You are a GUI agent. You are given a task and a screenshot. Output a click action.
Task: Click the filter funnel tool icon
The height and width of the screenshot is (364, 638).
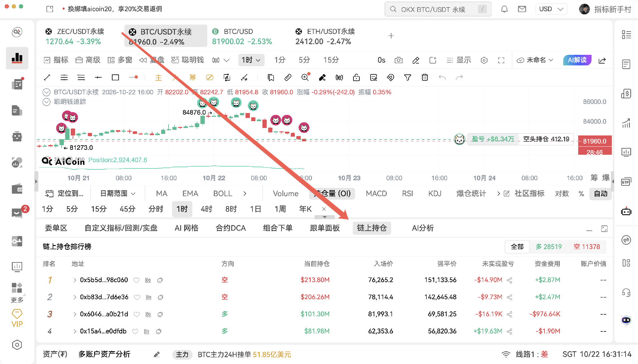click(407, 78)
